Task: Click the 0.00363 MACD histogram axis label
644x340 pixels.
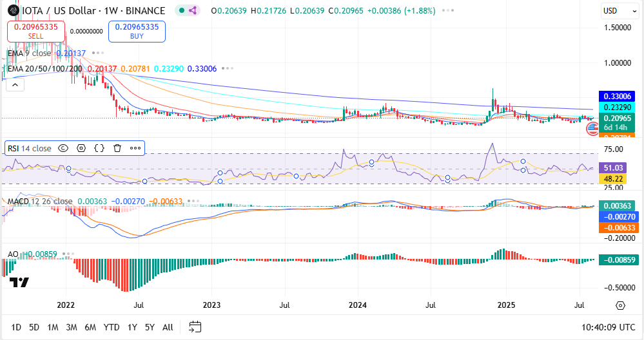Action: pos(618,206)
